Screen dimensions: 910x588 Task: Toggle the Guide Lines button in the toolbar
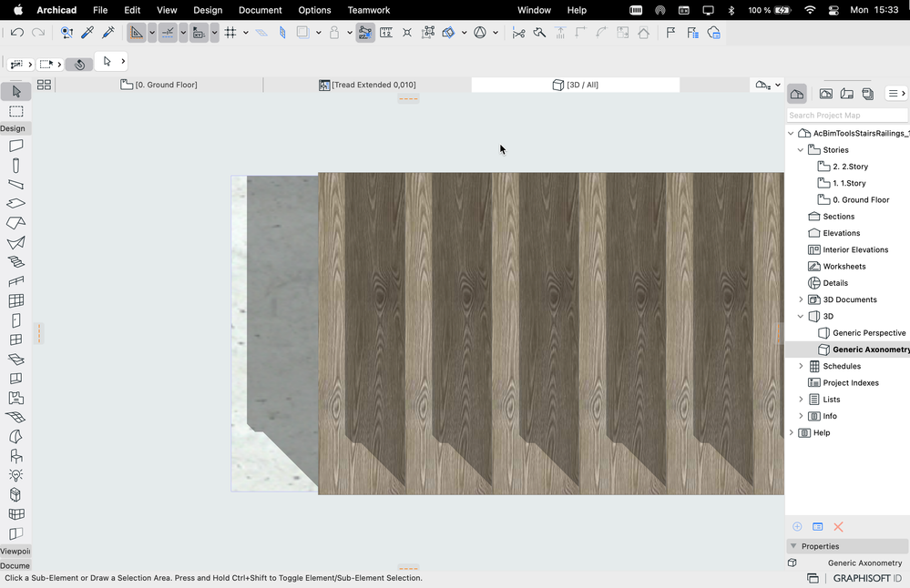(x=137, y=33)
